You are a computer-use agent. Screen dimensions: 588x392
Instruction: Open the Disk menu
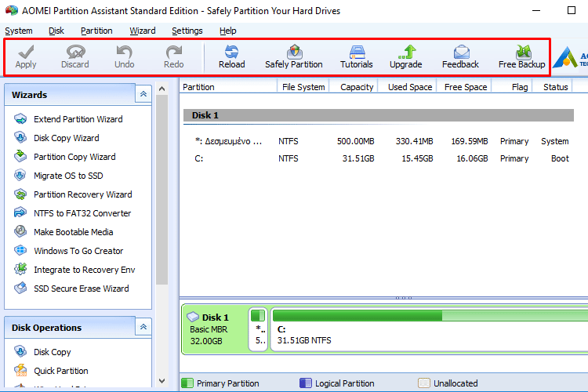pyautogui.click(x=56, y=31)
